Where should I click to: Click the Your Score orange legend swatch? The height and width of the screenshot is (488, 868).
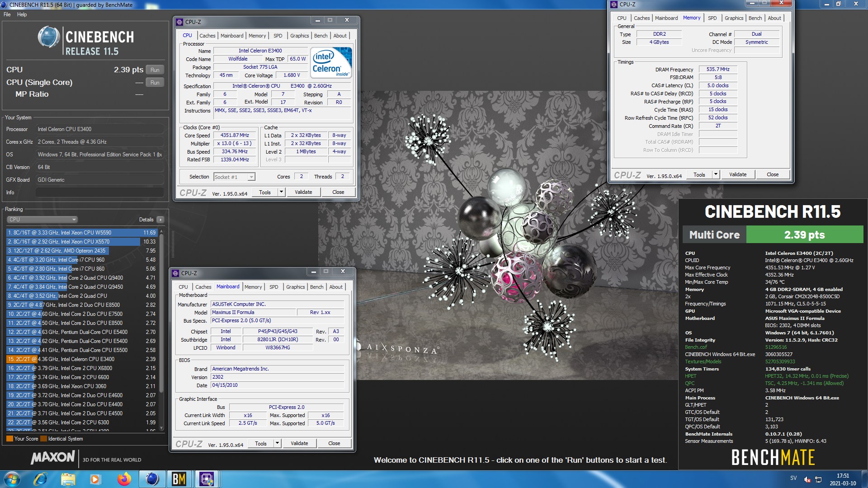pos(9,439)
